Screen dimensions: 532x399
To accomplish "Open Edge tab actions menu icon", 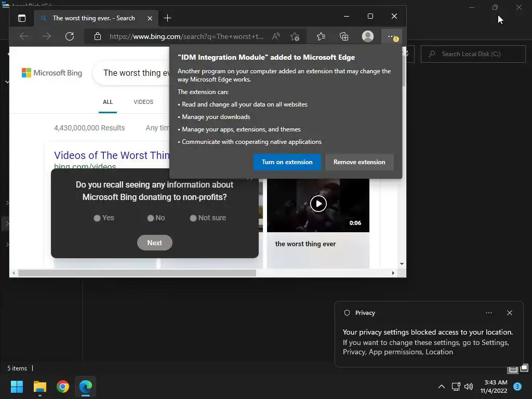I will tap(22, 18).
